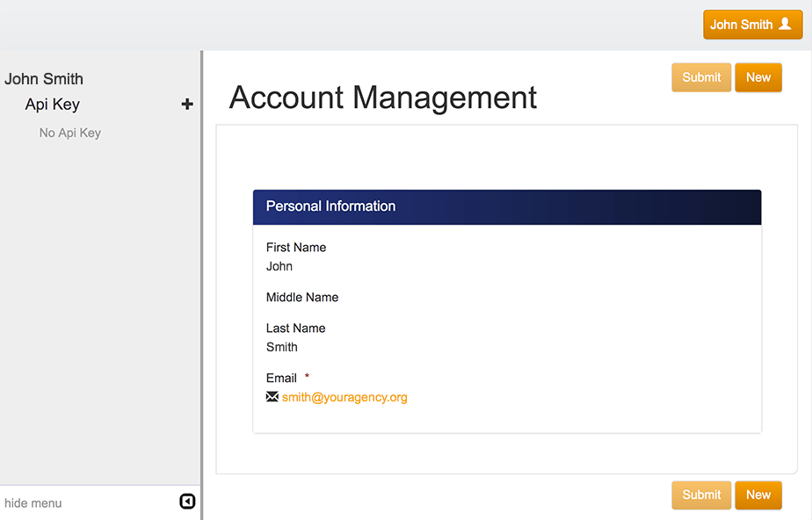Click the sidebar vertical divider bar
The image size is (812, 520).
201,285
